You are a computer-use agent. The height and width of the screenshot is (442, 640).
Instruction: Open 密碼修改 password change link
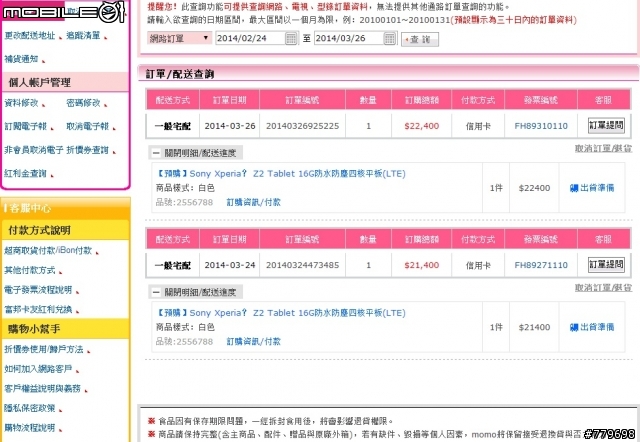point(83,103)
